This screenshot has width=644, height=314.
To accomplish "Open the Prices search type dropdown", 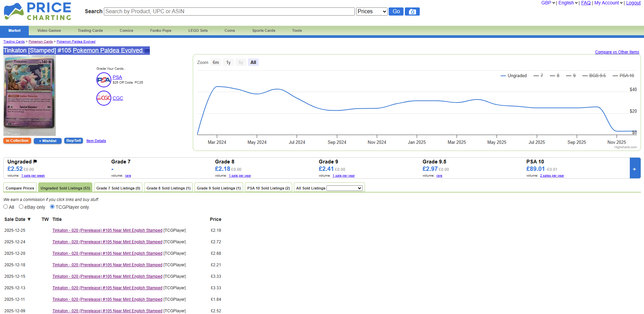I will click(371, 12).
